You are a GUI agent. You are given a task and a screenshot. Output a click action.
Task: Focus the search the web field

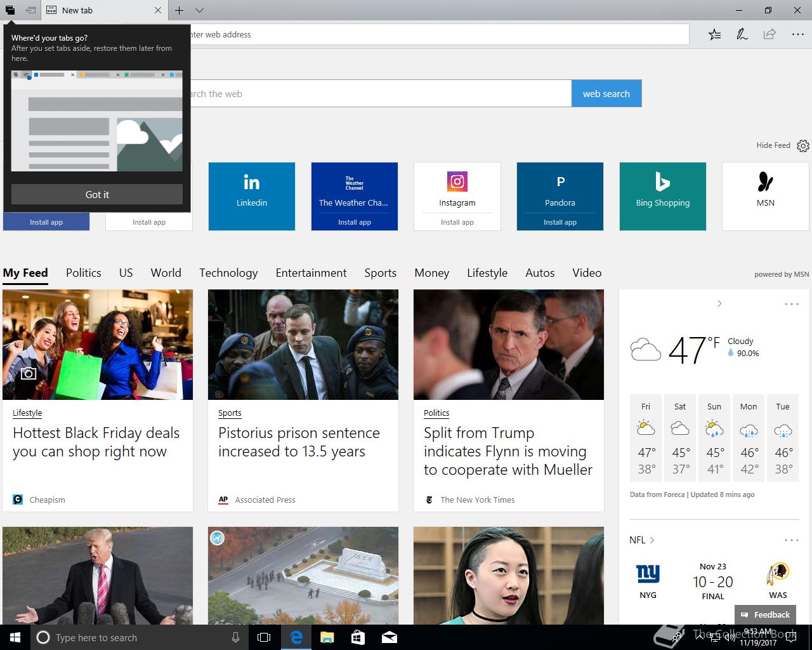tap(381, 93)
